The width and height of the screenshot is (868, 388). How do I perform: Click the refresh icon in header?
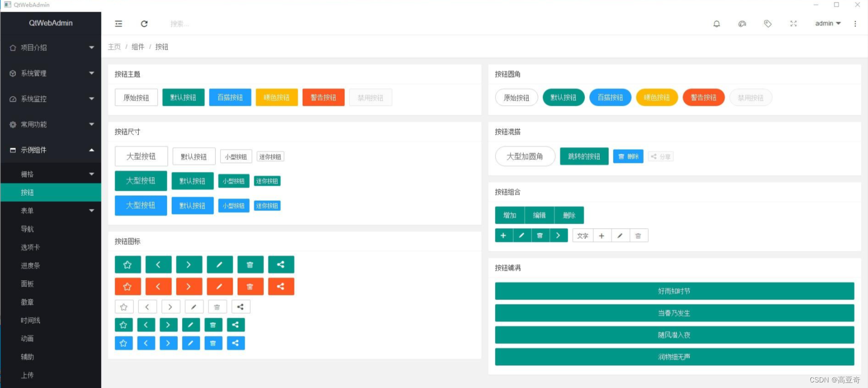click(x=144, y=24)
